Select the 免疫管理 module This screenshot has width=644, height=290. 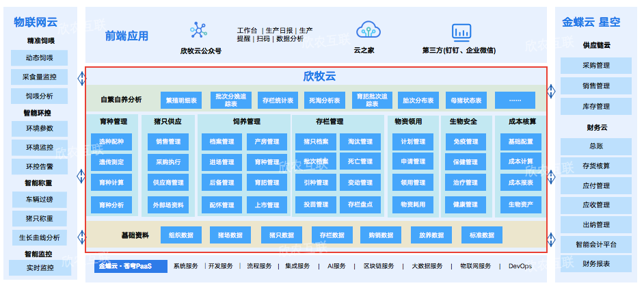coord(466,142)
